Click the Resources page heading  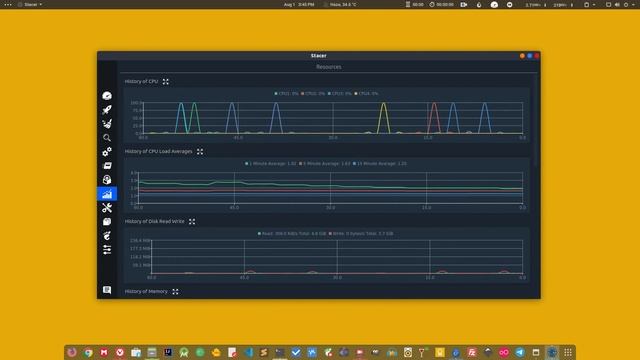(329, 67)
